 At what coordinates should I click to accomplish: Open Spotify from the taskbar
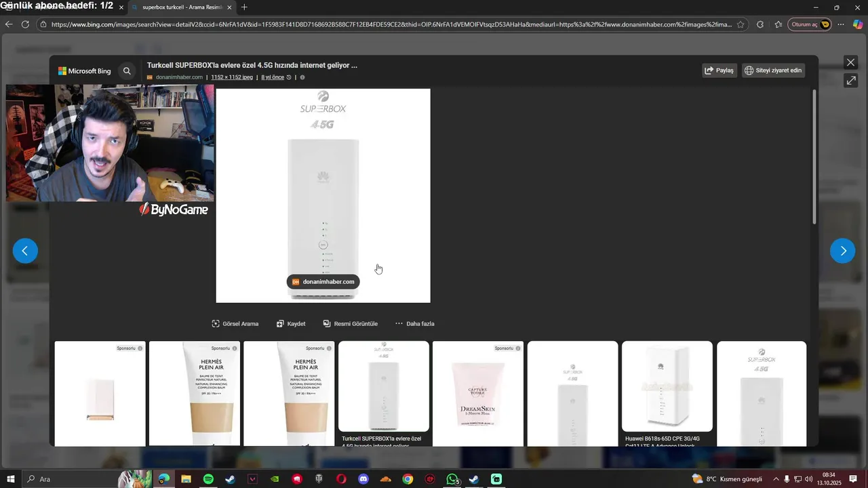click(x=208, y=479)
